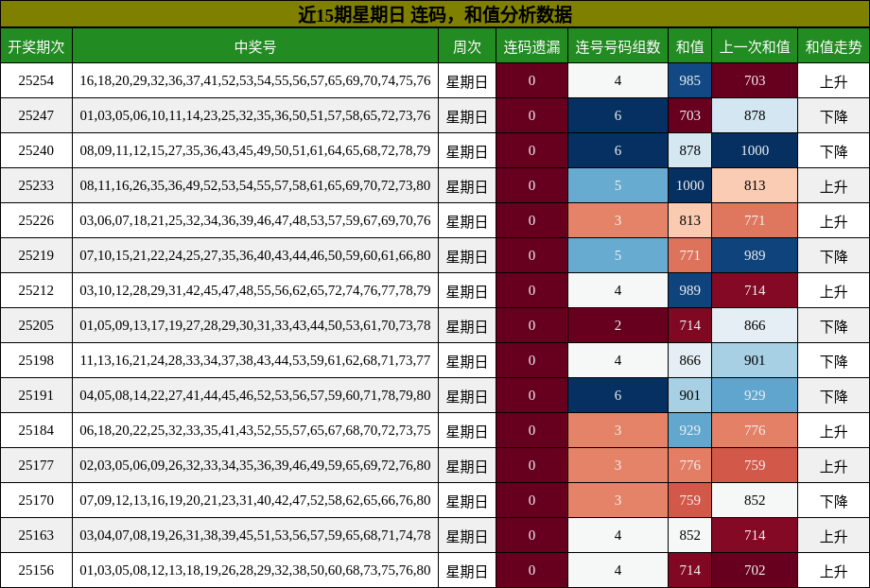Click the 连码遗漏 column header
The image size is (870, 588).
(x=531, y=46)
